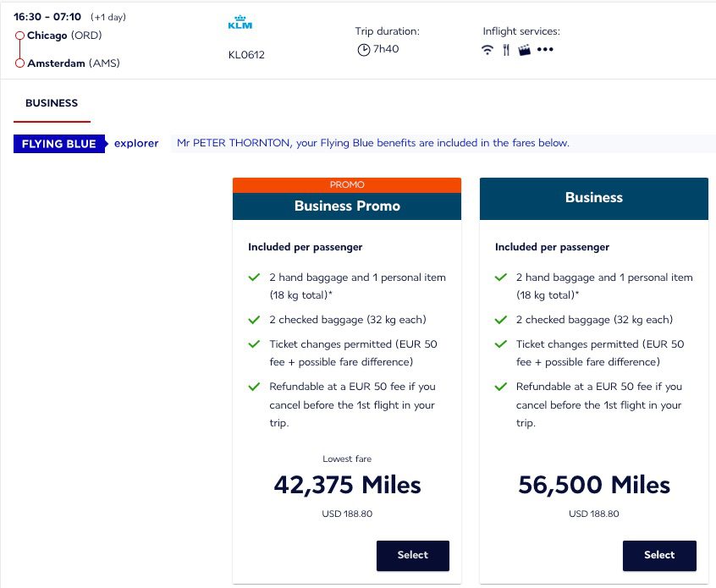Click the trip duration clock icon
The width and height of the screenshot is (716, 588).
coord(361,48)
